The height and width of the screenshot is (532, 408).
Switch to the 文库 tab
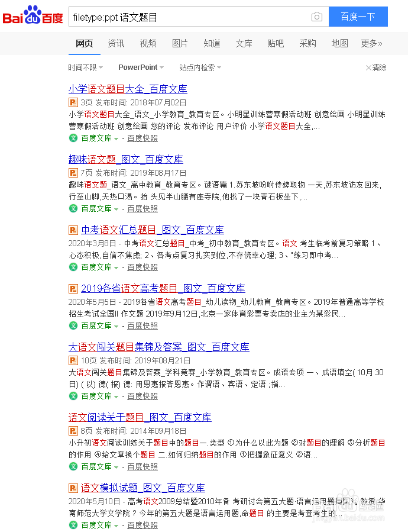pyautogui.click(x=244, y=43)
